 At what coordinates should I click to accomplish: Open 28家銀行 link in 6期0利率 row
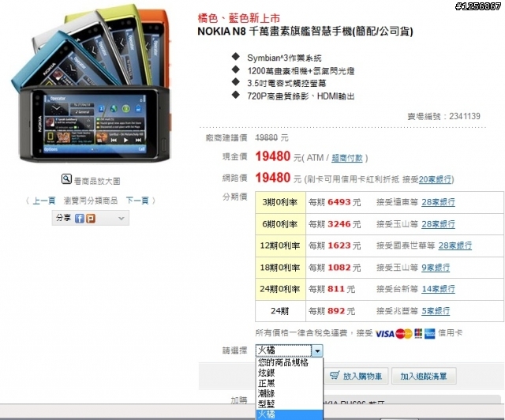click(438, 224)
